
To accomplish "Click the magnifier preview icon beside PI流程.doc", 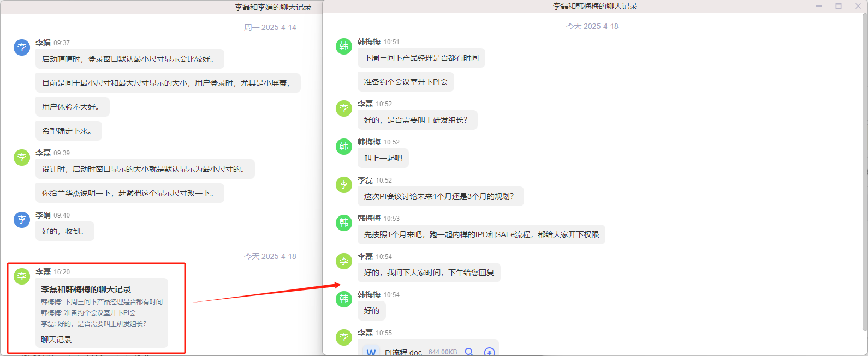I will (469, 352).
